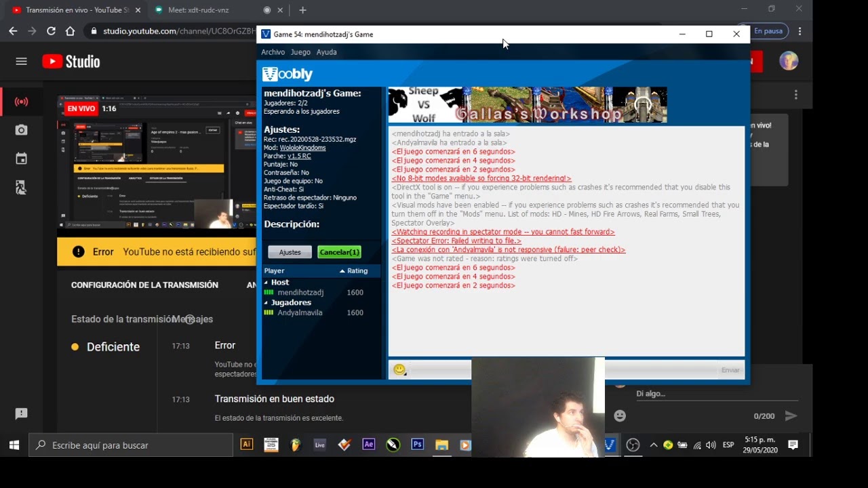
Task: Send the YouTube live chat message
Action: (791, 415)
